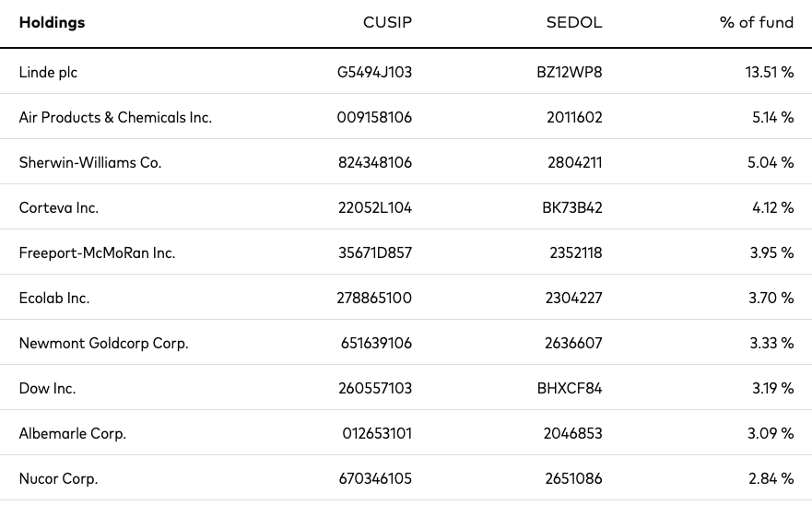Click Nucor's 2.84 % fund weight

pyautogui.click(x=771, y=478)
